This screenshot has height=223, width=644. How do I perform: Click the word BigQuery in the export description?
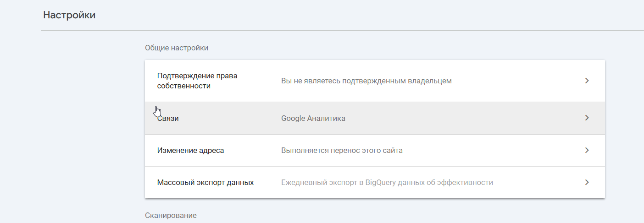pos(382,182)
